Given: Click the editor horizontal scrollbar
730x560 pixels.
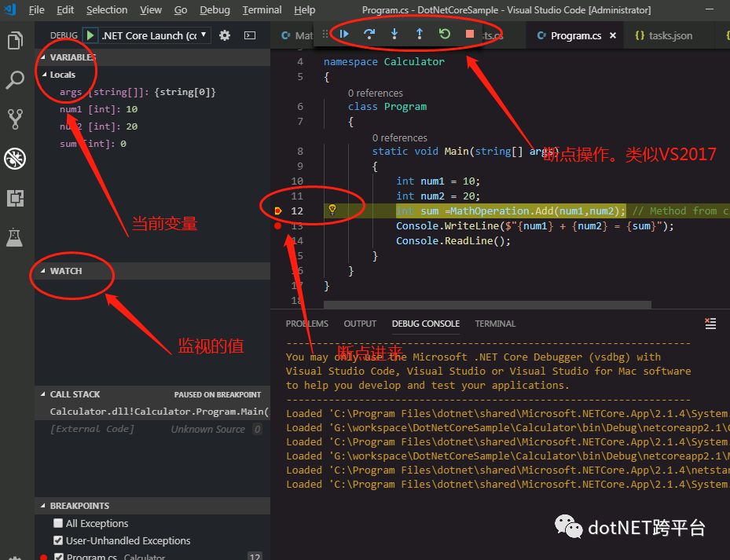Looking at the screenshot, I should pyautogui.click(x=487, y=305).
